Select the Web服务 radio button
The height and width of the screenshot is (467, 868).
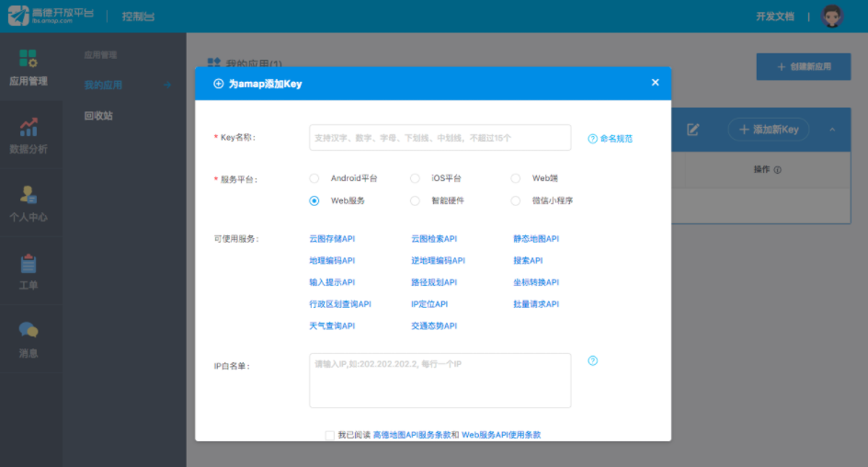(314, 200)
